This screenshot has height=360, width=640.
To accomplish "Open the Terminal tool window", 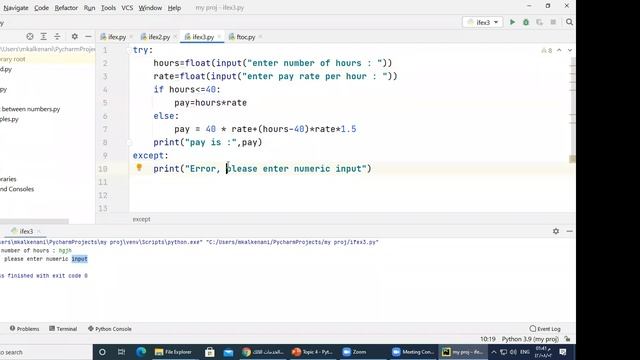I will pyautogui.click(x=63, y=329).
